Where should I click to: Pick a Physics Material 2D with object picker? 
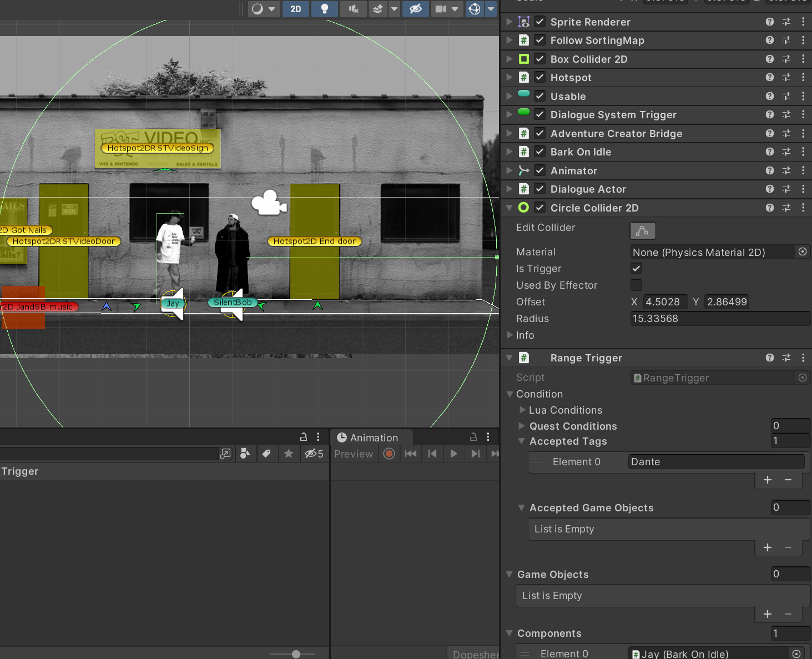pyautogui.click(x=803, y=252)
